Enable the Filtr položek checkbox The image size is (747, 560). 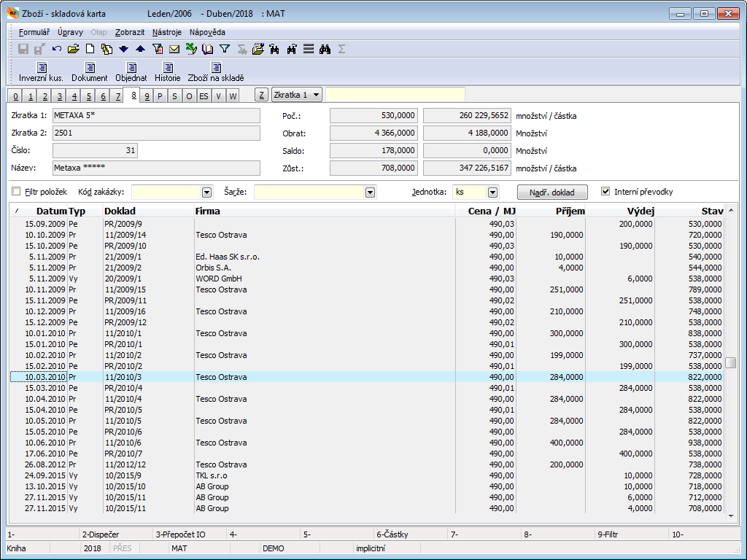(17, 192)
